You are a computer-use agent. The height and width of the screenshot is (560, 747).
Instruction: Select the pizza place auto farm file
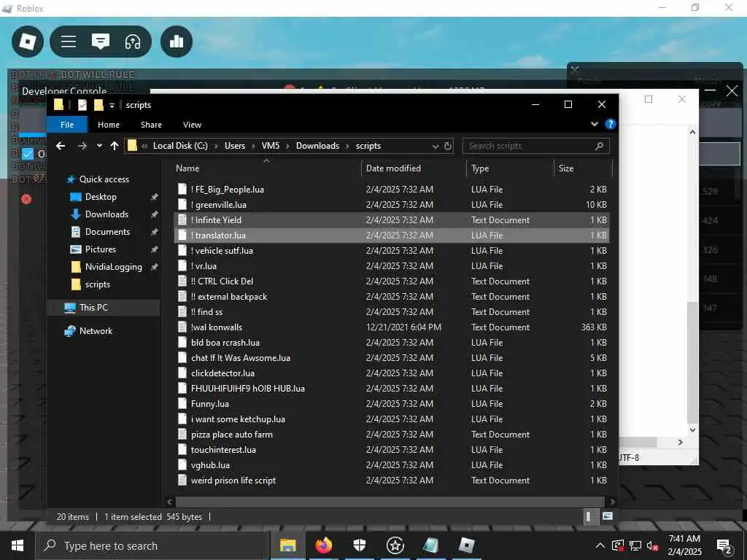pyautogui.click(x=392, y=435)
